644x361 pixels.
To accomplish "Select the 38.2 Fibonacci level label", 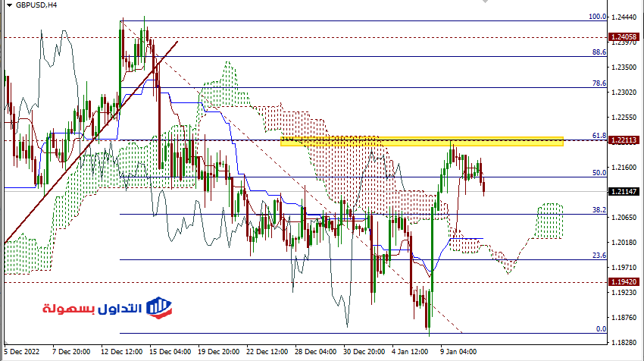I will click(x=599, y=209).
